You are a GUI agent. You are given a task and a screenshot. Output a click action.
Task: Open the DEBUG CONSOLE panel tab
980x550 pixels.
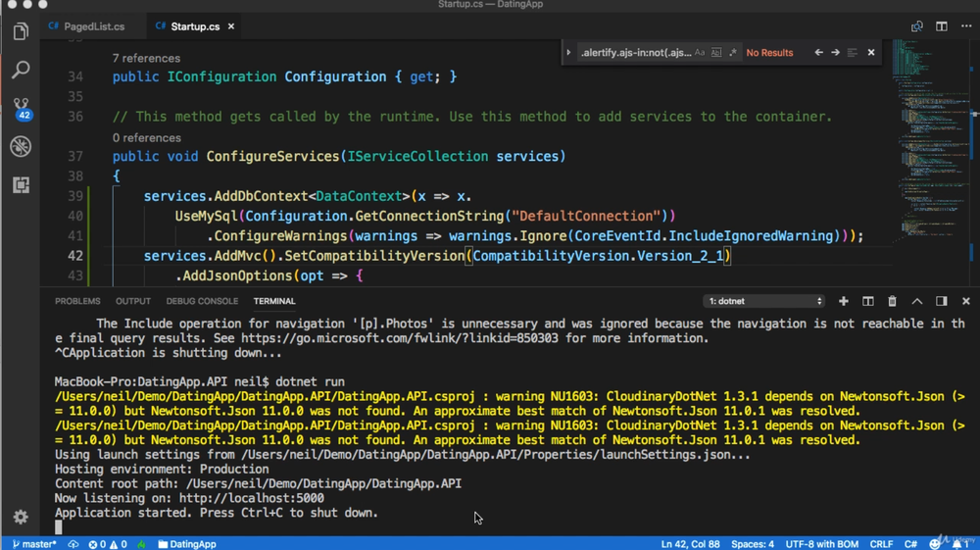click(x=202, y=301)
